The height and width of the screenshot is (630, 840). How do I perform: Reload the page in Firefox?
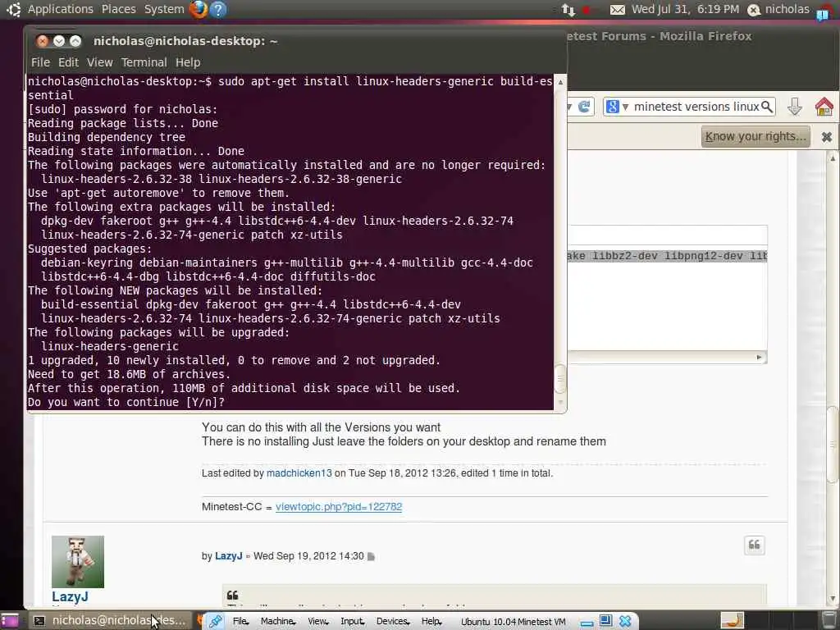pos(584,107)
